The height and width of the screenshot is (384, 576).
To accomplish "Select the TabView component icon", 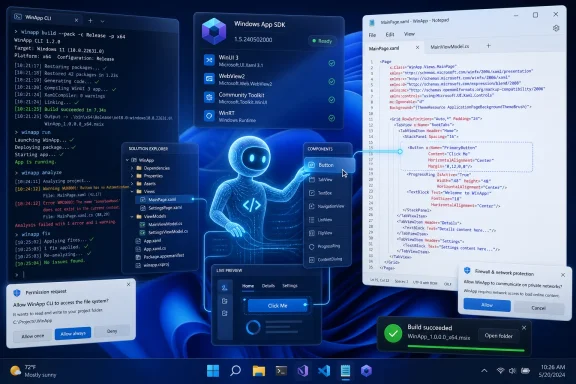I will [312, 180].
